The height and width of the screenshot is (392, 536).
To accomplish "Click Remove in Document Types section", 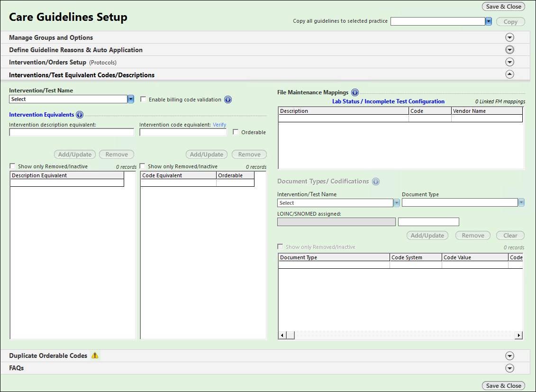I will (473, 235).
